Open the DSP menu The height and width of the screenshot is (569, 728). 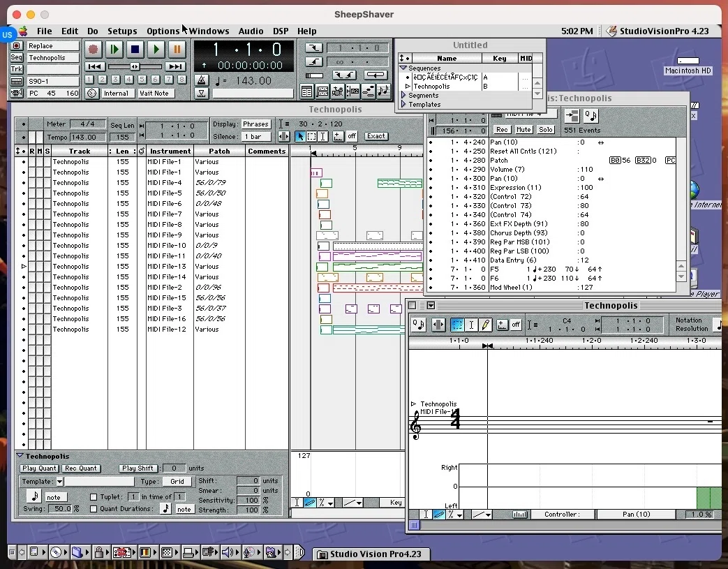click(281, 31)
